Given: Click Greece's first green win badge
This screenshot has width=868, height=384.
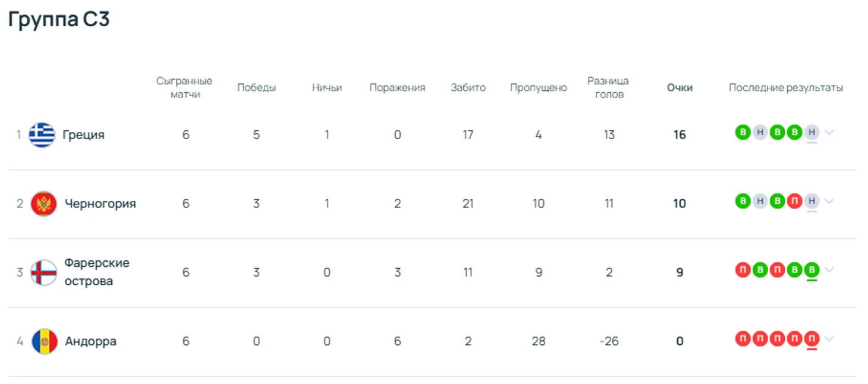Looking at the screenshot, I should (743, 132).
